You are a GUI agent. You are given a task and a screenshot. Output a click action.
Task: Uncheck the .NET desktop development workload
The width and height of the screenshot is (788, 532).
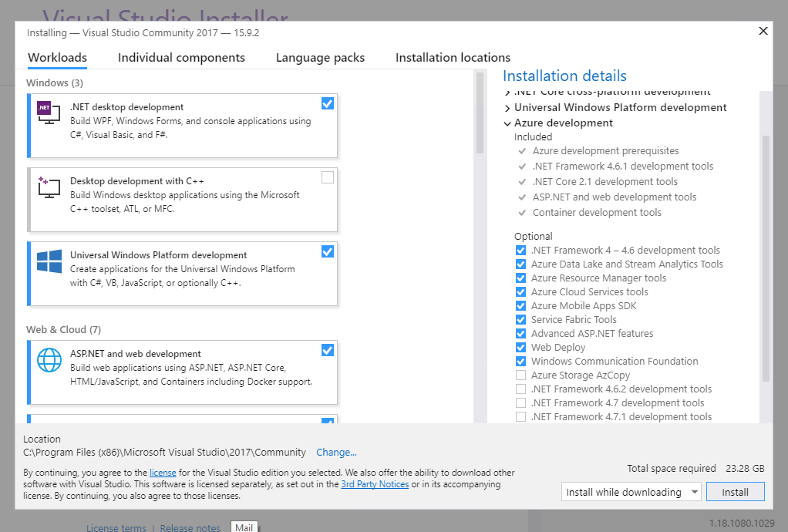tap(328, 103)
